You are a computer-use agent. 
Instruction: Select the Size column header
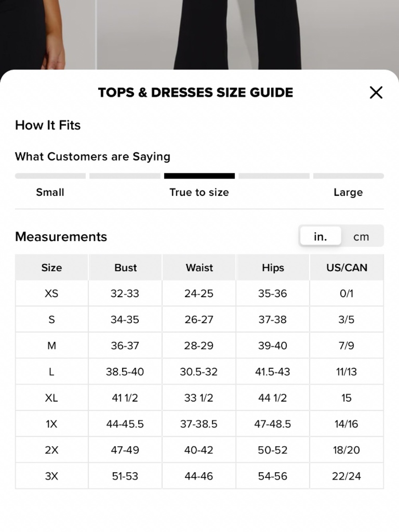pyautogui.click(x=51, y=267)
